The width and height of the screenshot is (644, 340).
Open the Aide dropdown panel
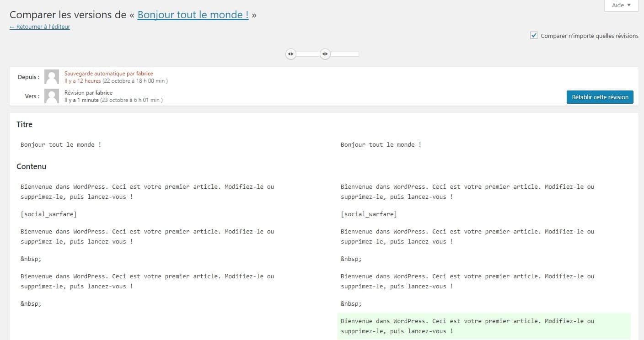(620, 5)
